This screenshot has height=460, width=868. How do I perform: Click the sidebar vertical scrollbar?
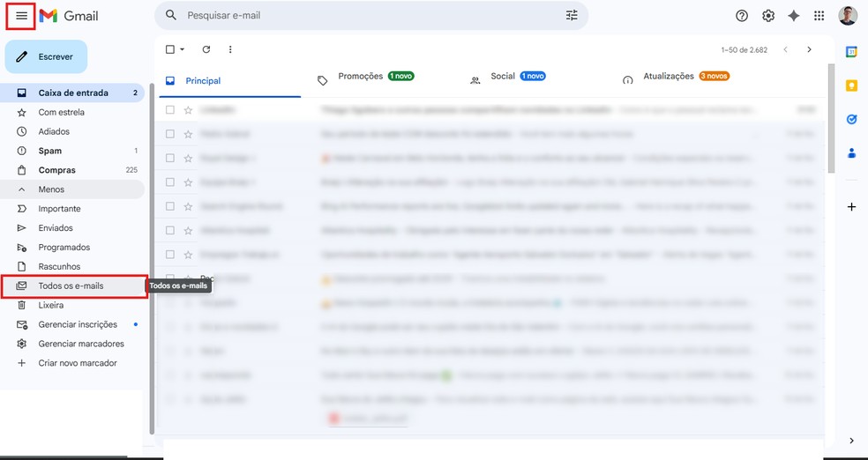[x=153, y=260]
